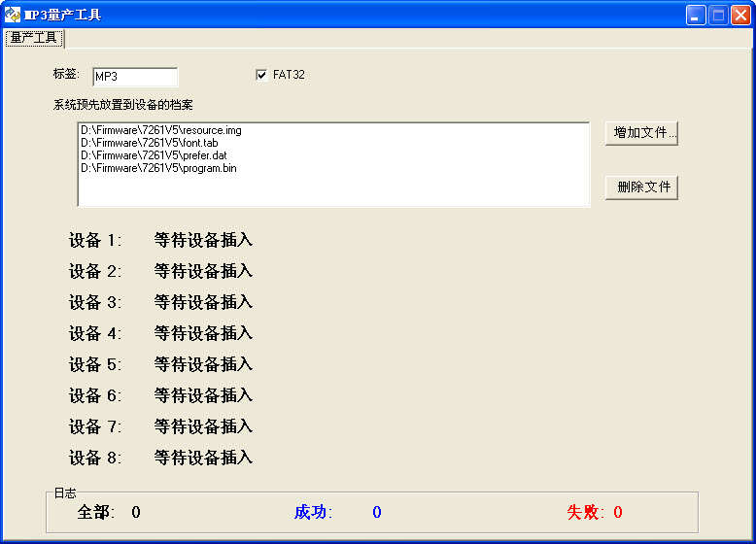The height and width of the screenshot is (544, 756).
Task: Click the 标签 input field containing MP3
Action: coord(135,77)
